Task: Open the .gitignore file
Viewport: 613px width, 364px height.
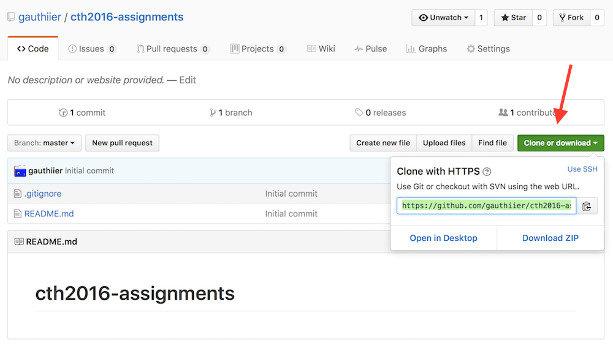Action: coord(43,194)
